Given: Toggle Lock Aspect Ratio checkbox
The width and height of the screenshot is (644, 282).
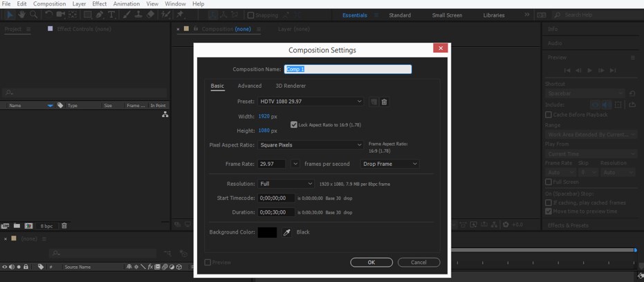Looking at the screenshot, I should [x=294, y=124].
